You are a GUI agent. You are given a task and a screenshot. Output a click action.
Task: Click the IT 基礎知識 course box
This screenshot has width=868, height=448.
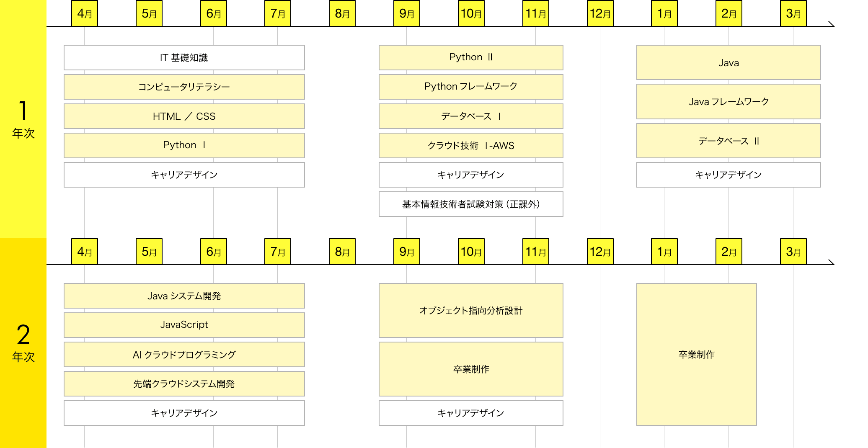pos(184,58)
